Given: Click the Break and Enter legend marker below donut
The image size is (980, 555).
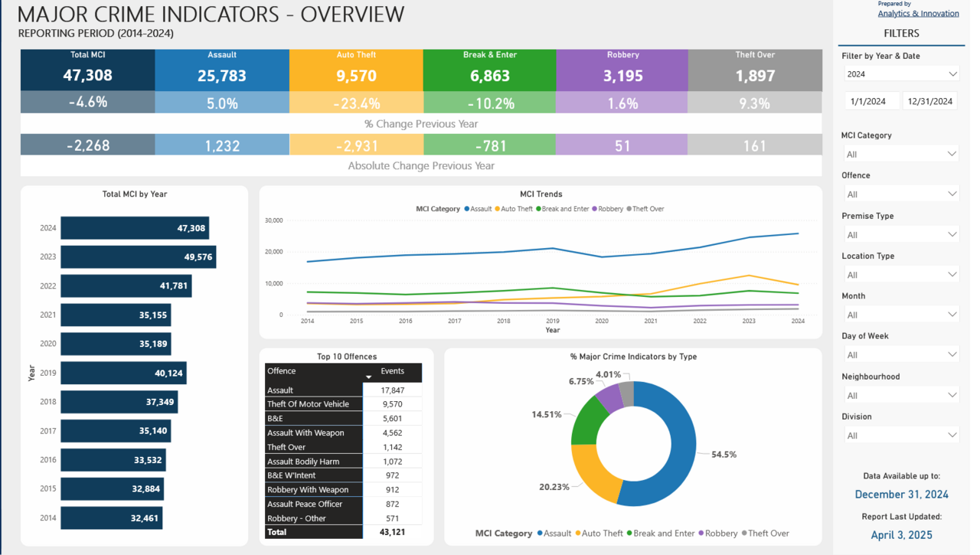Looking at the screenshot, I should click(630, 534).
